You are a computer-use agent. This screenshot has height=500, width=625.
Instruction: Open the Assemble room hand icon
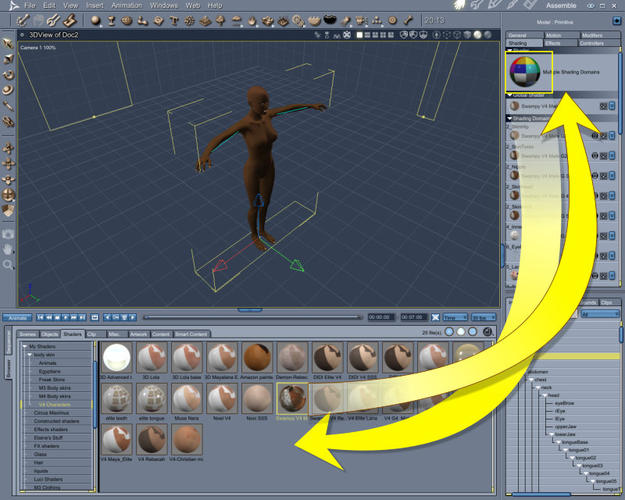coord(460,5)
